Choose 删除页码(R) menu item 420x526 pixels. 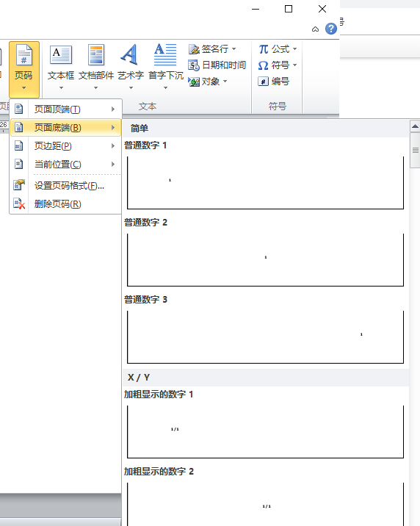tap(65, 203)
